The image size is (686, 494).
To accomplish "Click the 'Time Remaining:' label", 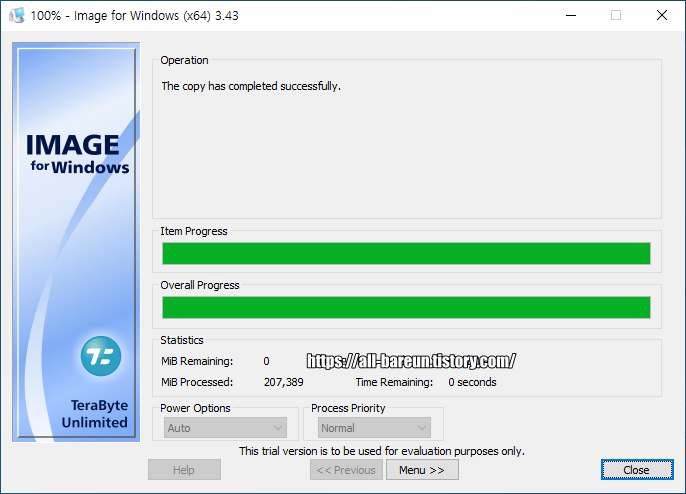I will point(394,382).
